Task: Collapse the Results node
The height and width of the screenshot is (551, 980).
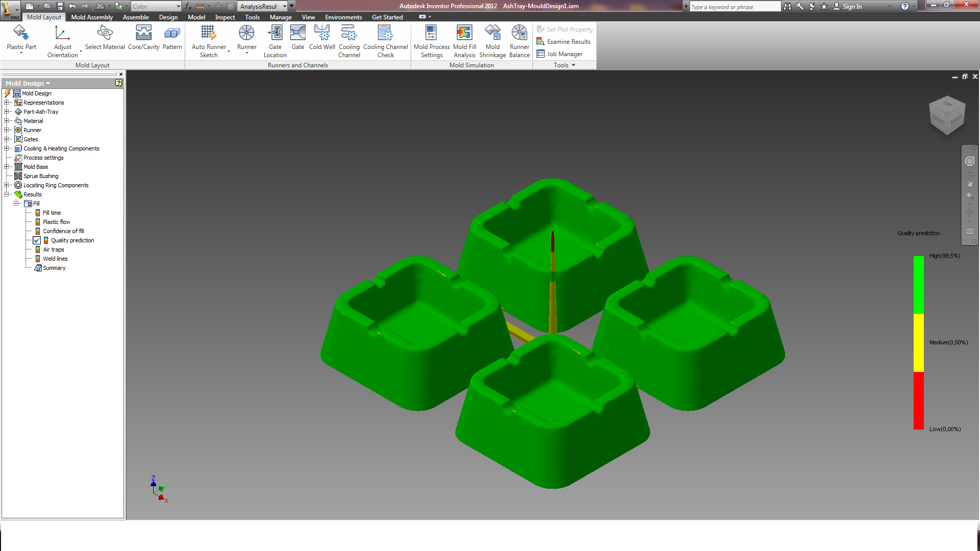Action: click(x=7, y=194)
